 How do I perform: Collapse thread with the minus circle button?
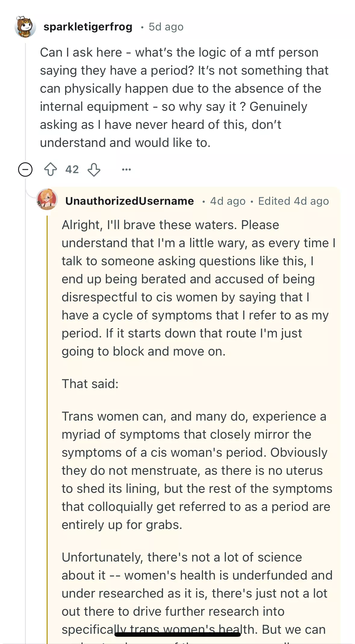tap(25, 169)
